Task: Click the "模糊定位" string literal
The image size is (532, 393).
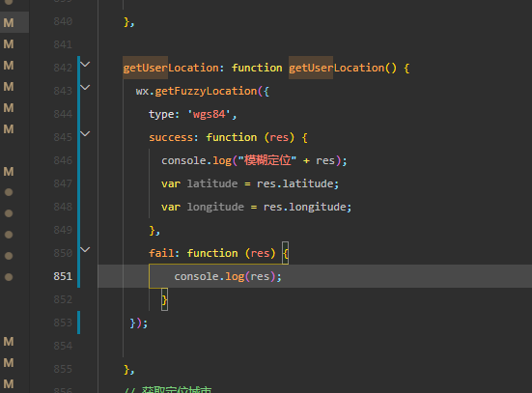Action: pyautogui.click(x=267, y=160)
